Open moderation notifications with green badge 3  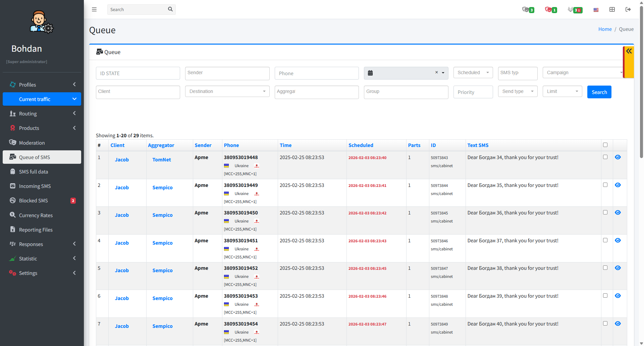pos(528,10)
